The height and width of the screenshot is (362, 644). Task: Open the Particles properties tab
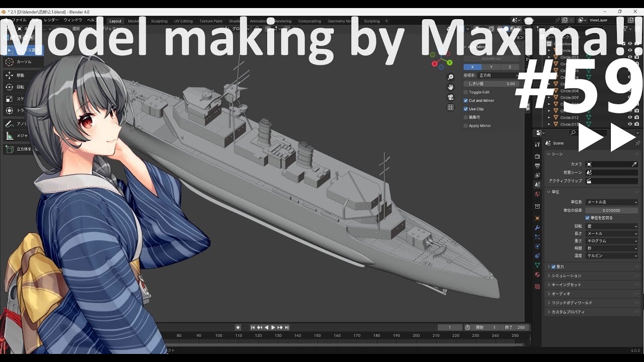(x=537, y=237)
